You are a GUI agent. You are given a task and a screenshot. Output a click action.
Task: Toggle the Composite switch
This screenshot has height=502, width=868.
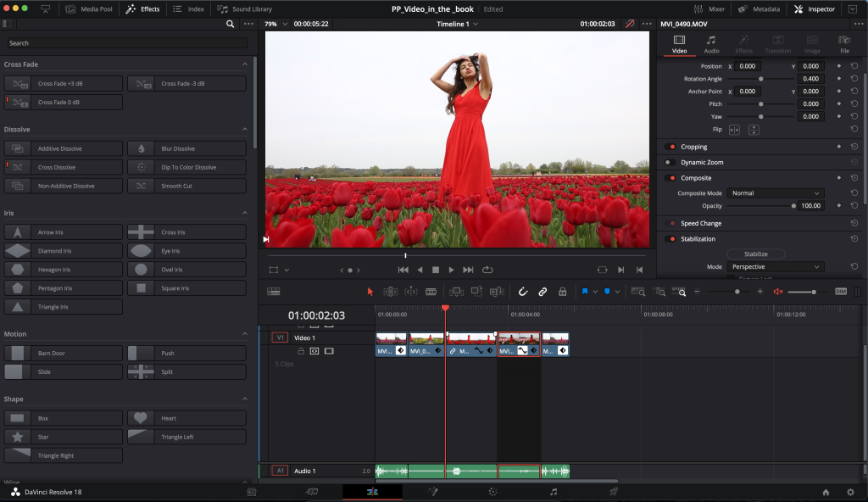click(671, 178)
